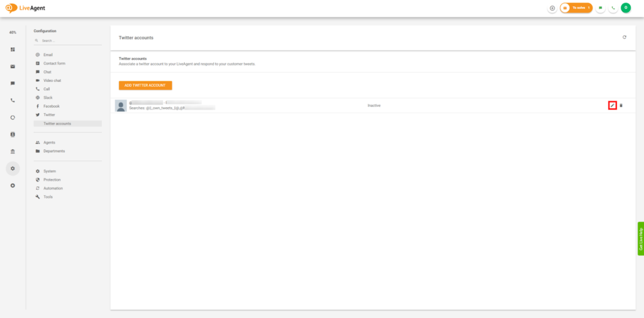Expand the Twitter configuration section
The width and height of the screenshot is (644, 318).
[49, 115]
